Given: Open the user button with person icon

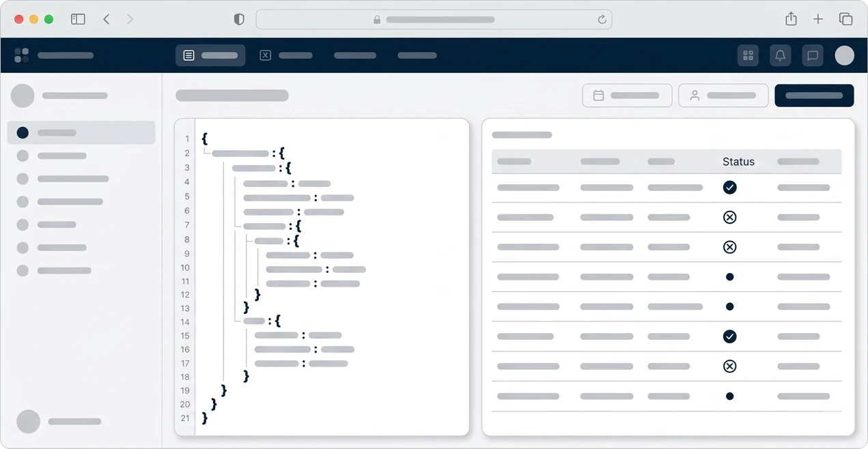Looking at the screenshot, I should tap(723, 96).
